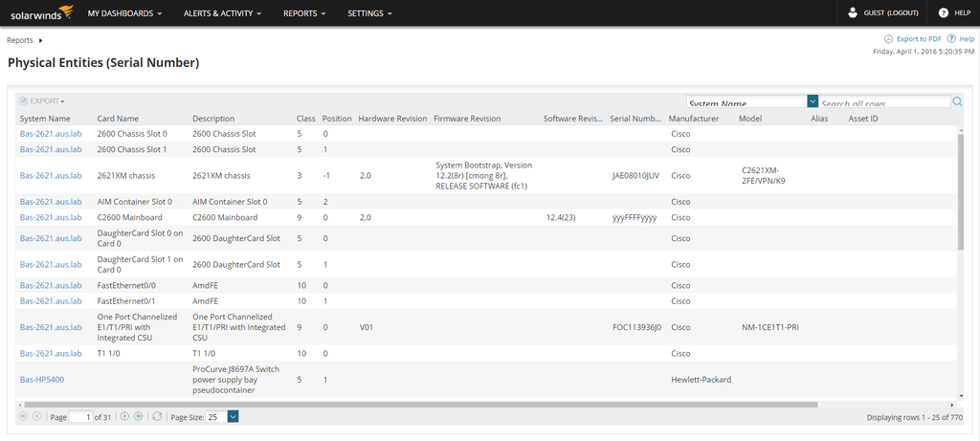The height and width of the screenshot is (441, 980).
Task: Sort by the Software Revision column header
Action: click(x=573, y=119)
